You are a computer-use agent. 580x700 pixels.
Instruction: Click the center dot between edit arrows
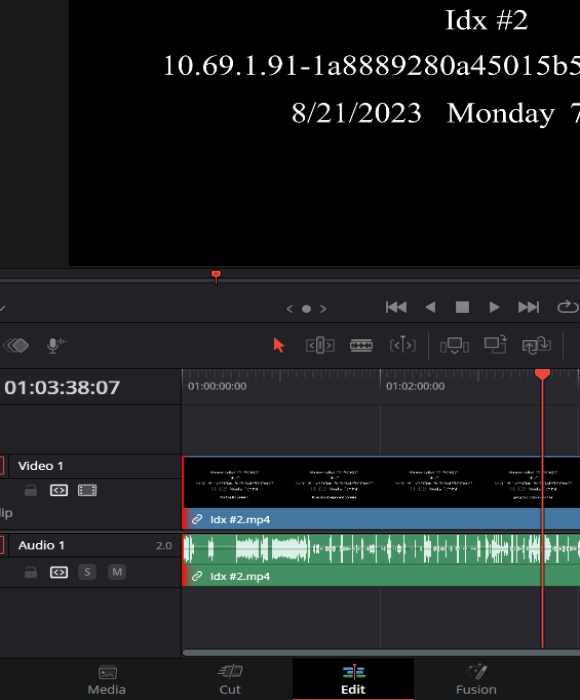click(x=306, y=309)
